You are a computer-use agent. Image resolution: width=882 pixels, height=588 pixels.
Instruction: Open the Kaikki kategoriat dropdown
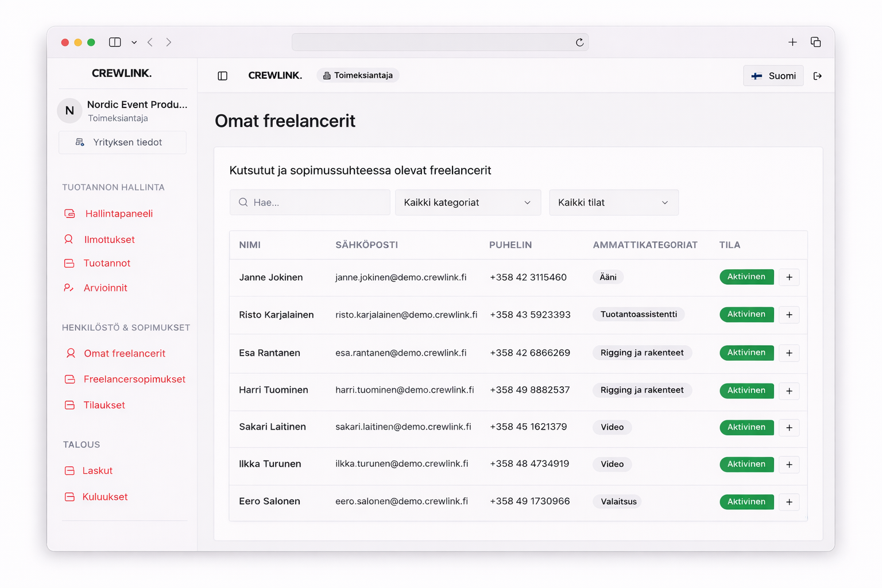[468, 203]
